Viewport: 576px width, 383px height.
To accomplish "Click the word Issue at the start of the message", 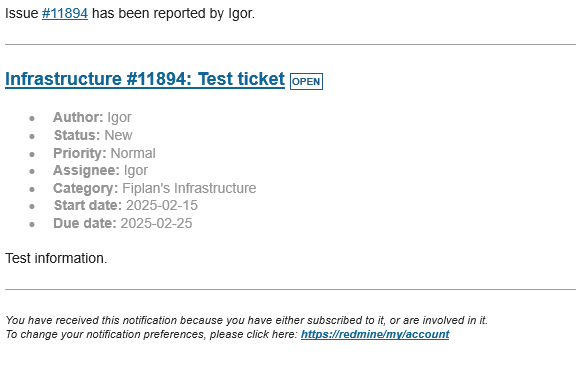I will pos(22,14).
